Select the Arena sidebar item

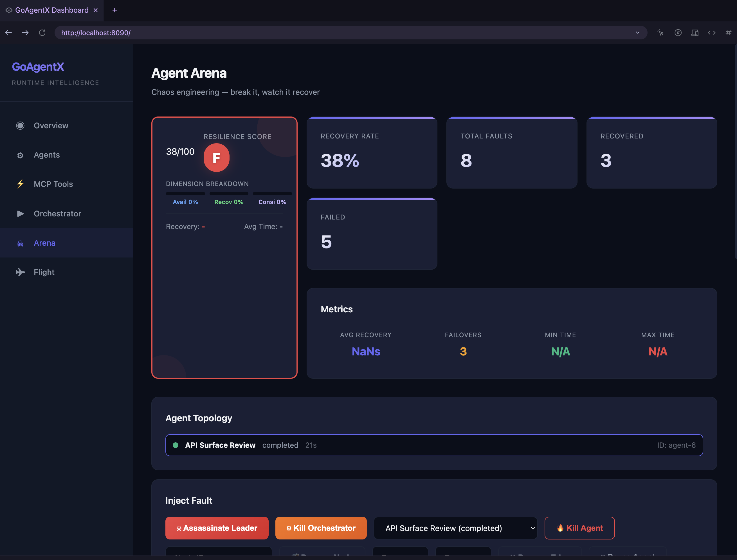[x=66, y=243]
